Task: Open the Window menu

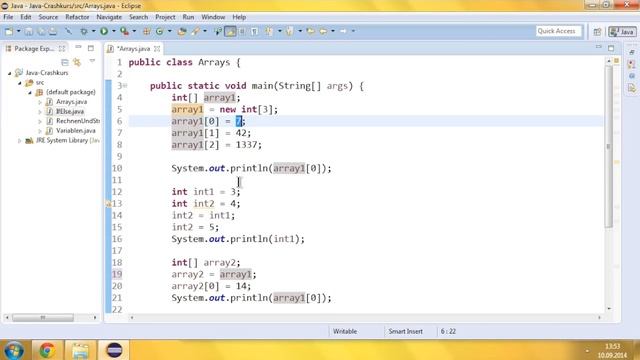Action: [213, 17]
